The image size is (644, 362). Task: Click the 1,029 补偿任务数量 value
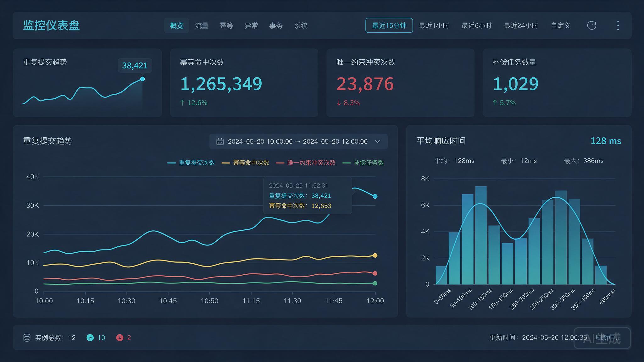pyautogui.click(x=515, y=84)
